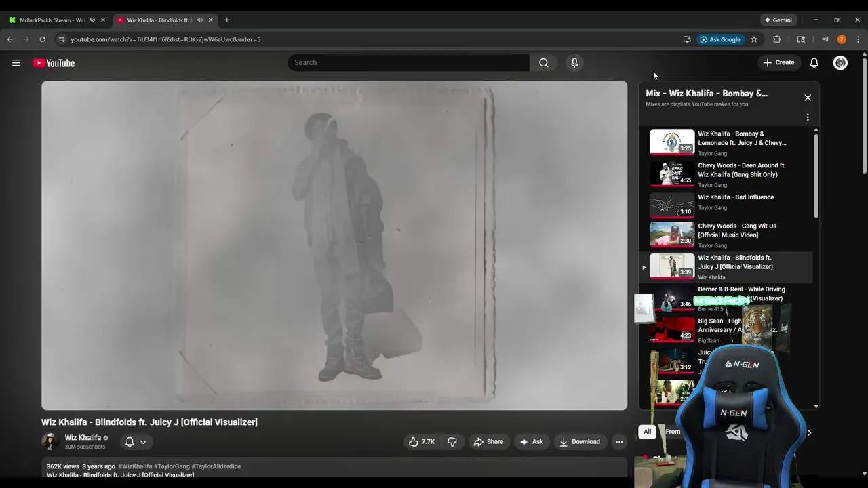Click the playlist panel scrollbar
The image size is (868, 488).
pos(816,176)
